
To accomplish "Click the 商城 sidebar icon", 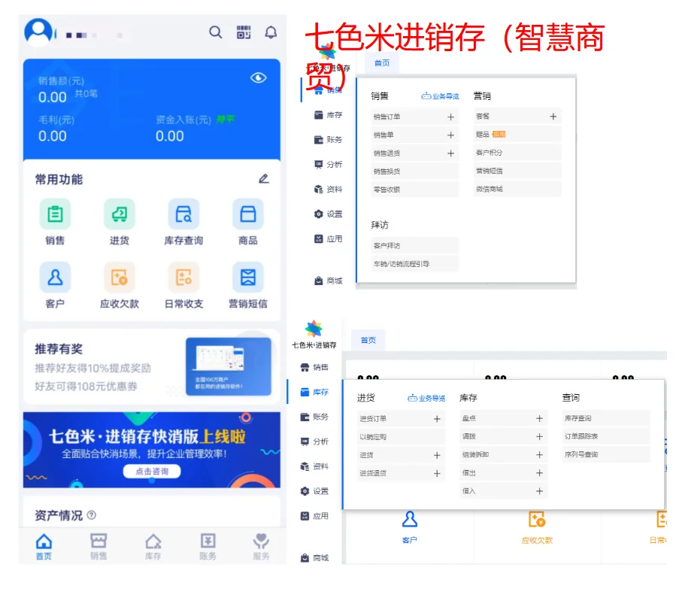I will 327,281.
